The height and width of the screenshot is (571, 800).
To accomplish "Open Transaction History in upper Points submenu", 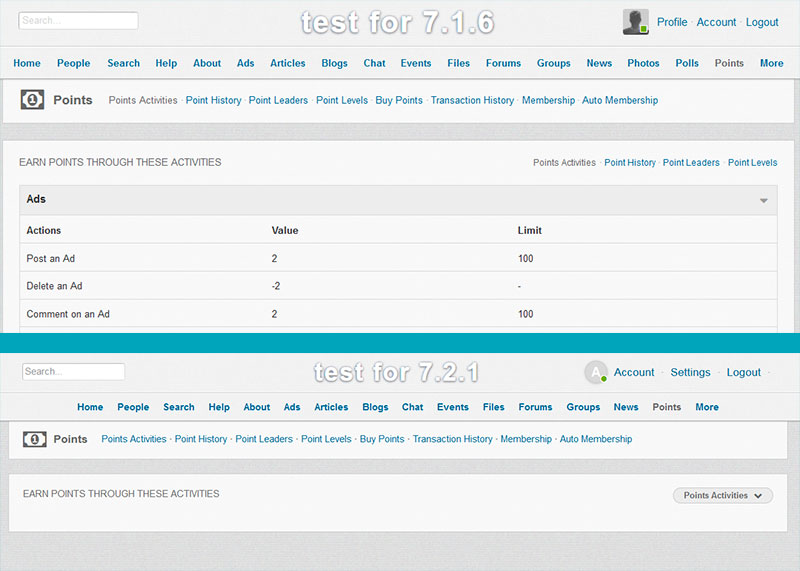I will pos(472,100).
